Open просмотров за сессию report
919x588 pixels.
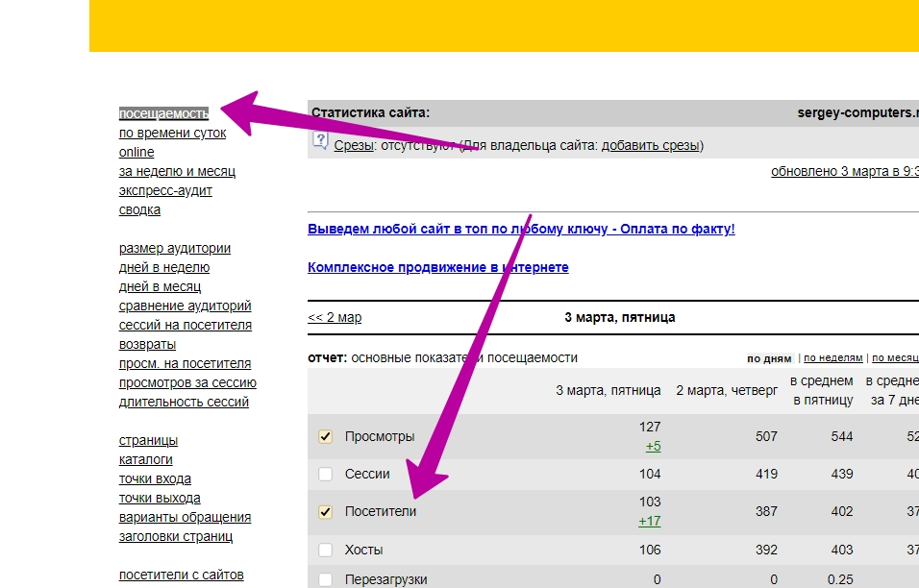(x=187, y=383)
